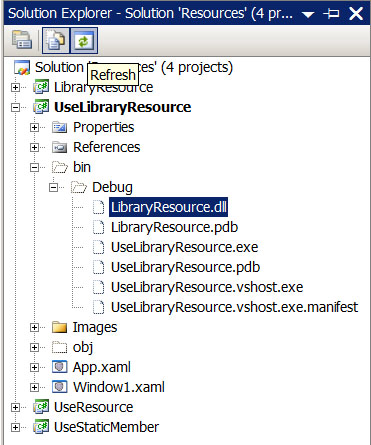The image size is (371, 445).
Task: Toggle auto-hide pin of Solution Explorer
Action: [331, 14]
